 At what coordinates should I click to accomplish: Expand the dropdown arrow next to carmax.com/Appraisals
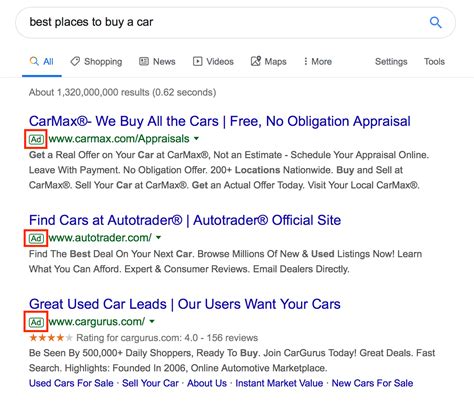[196, 138]
